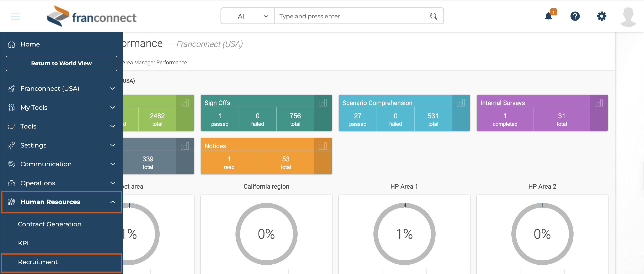Click the My Tools icon
Viewport: 644px width, 274px height.
(x=11, y=107)
